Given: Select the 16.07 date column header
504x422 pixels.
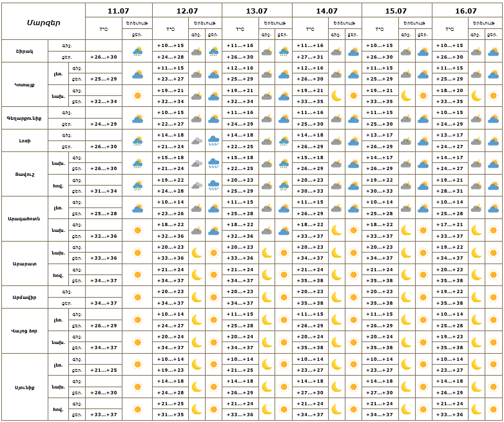Looking at the screenshot, I should coord(466,10).
